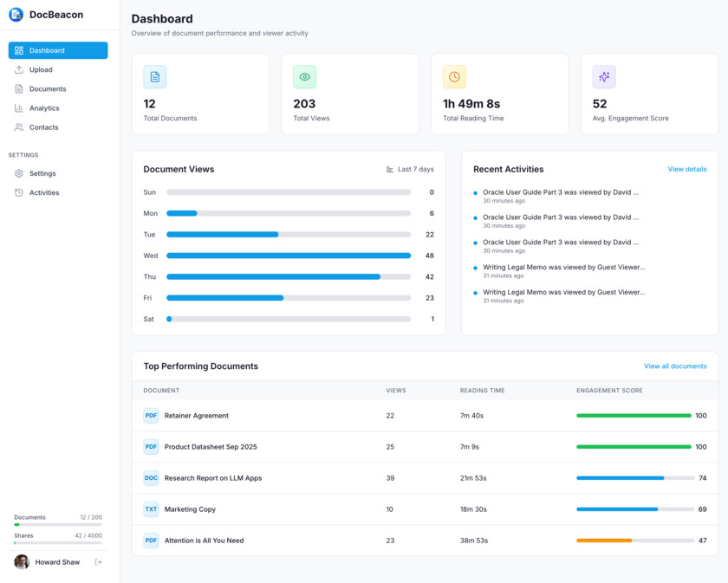The width and height of the screenshot is (728, 583).
Task: Click the View all documents link
Action: [x=675, y=366]
